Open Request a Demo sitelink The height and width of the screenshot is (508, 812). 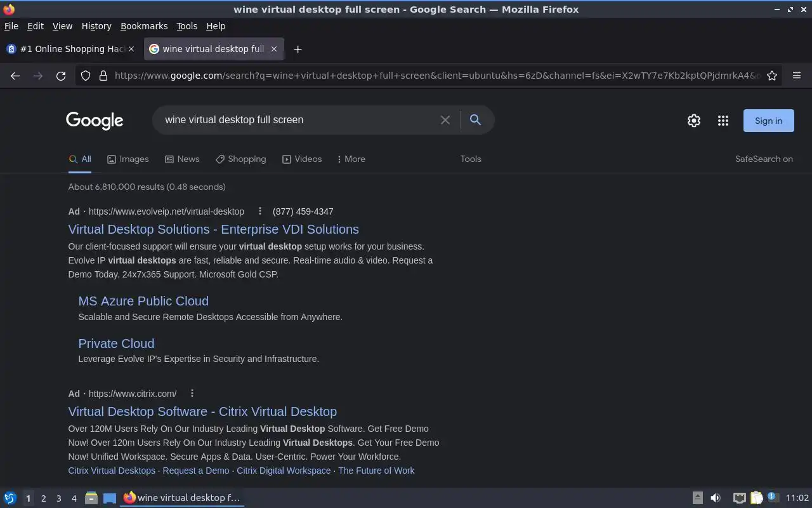pos(196,471)
